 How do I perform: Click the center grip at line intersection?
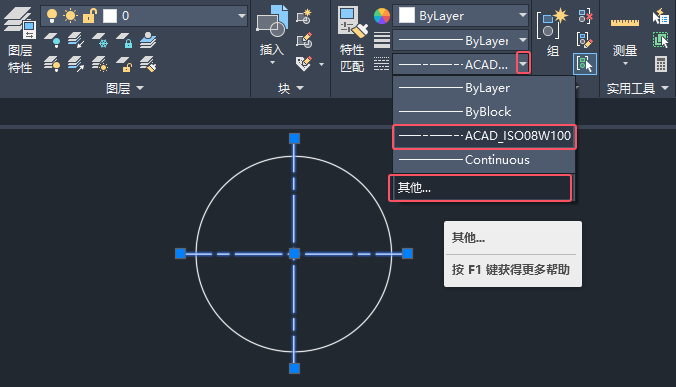[294, 253]
